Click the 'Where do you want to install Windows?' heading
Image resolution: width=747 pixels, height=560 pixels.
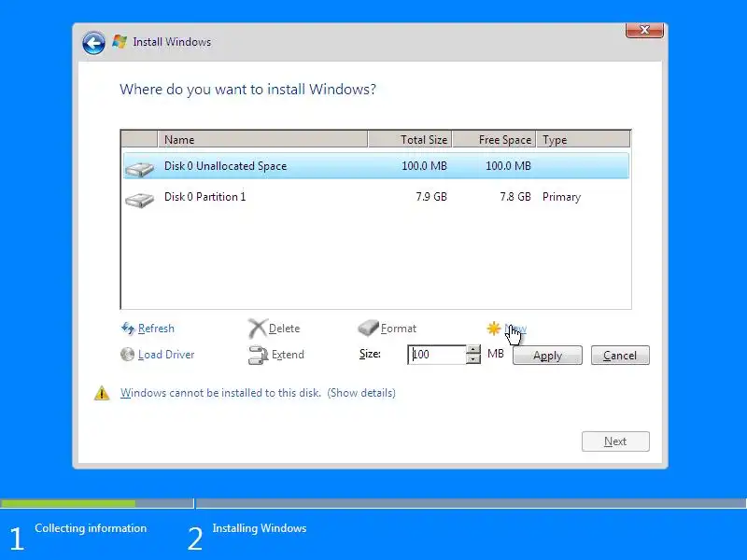click(247, 89)
